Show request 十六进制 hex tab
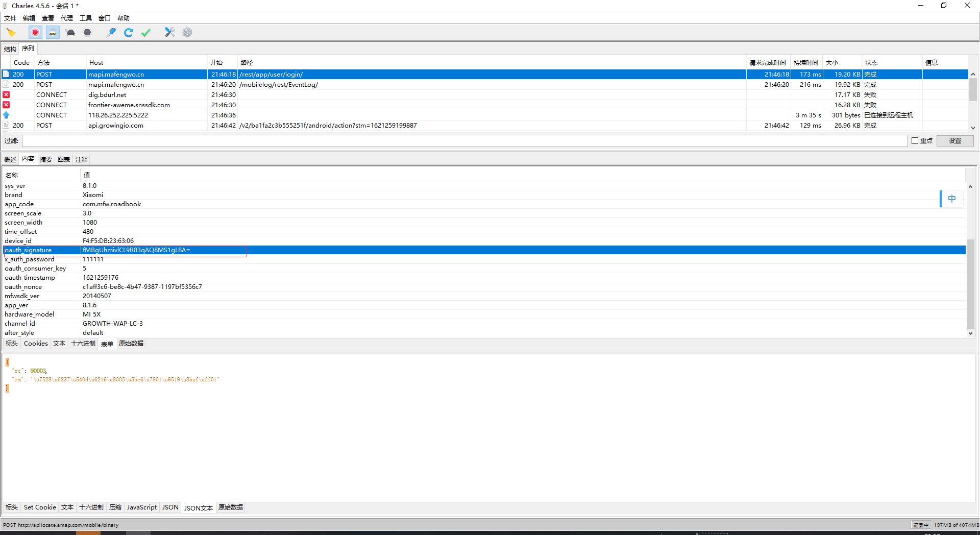 83,344
